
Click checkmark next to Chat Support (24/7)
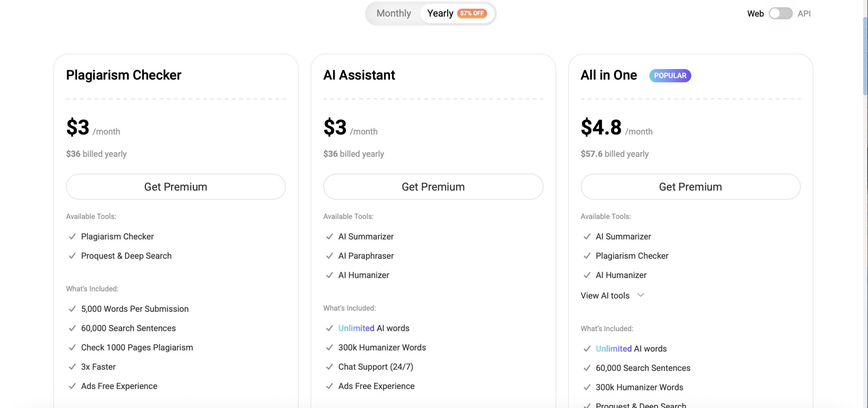(x=329, y=367)
